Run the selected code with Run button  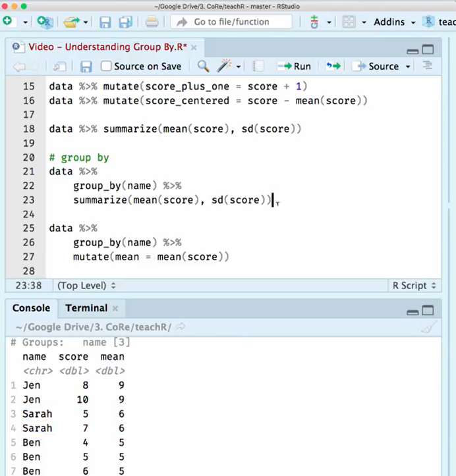tap(294, 66)
